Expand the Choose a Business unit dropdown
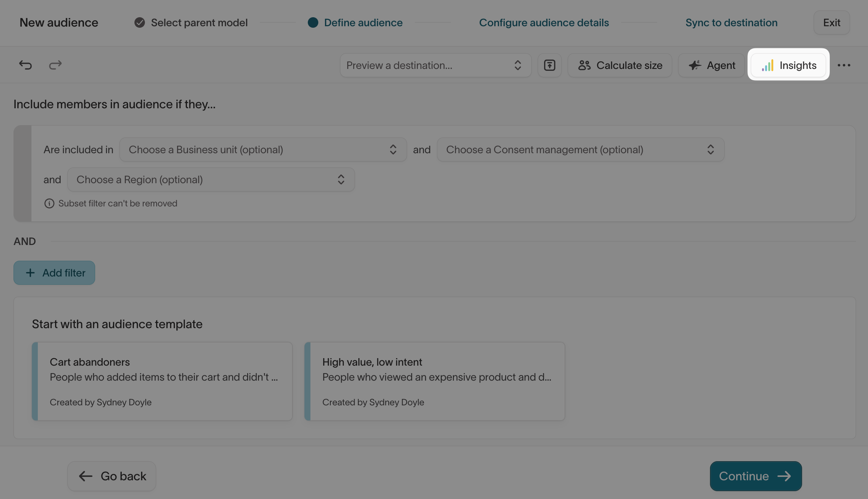The image size is (868, 499). (263, 149)
